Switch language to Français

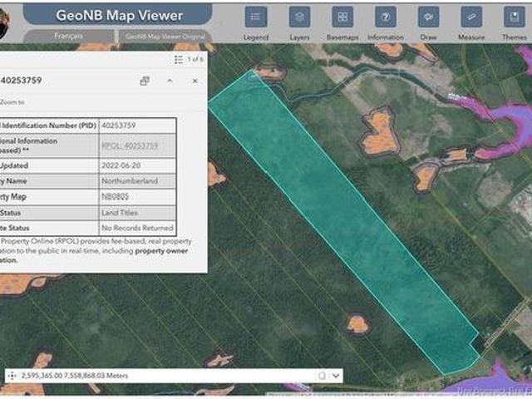coord(67,37)
